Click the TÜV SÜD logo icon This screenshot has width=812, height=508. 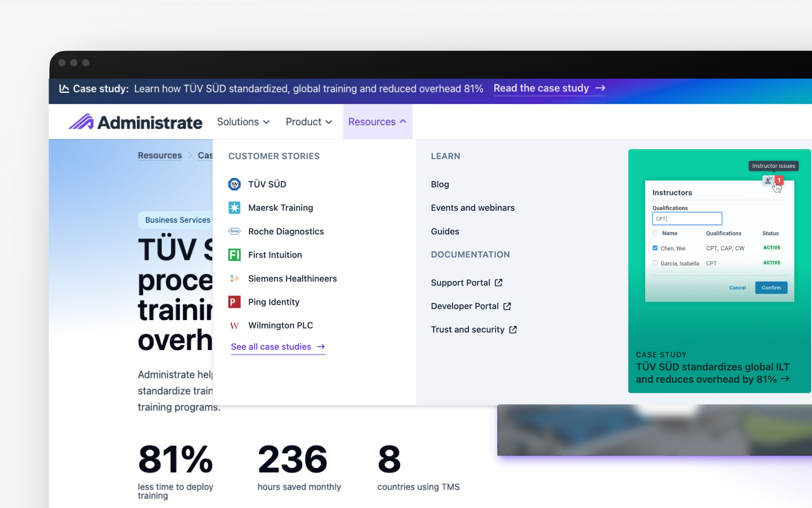(x=234, y=184)
